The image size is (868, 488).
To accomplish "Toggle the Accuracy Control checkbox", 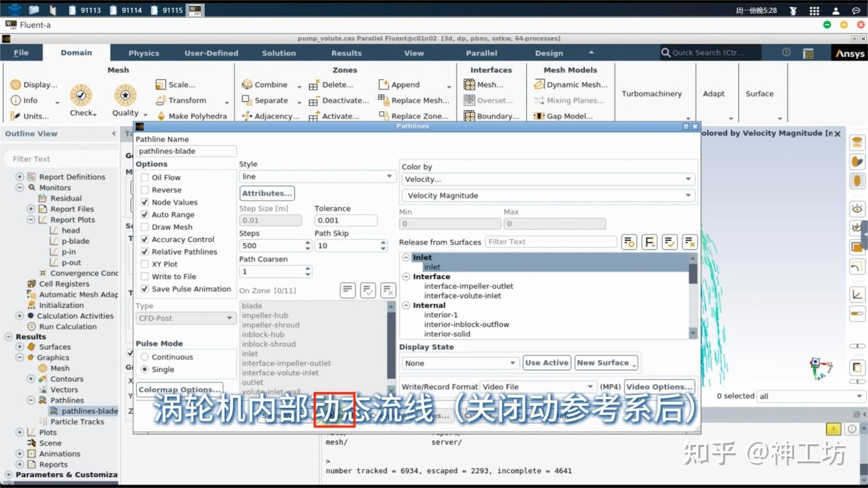I will pyautogui.click(x=145, y=240).
